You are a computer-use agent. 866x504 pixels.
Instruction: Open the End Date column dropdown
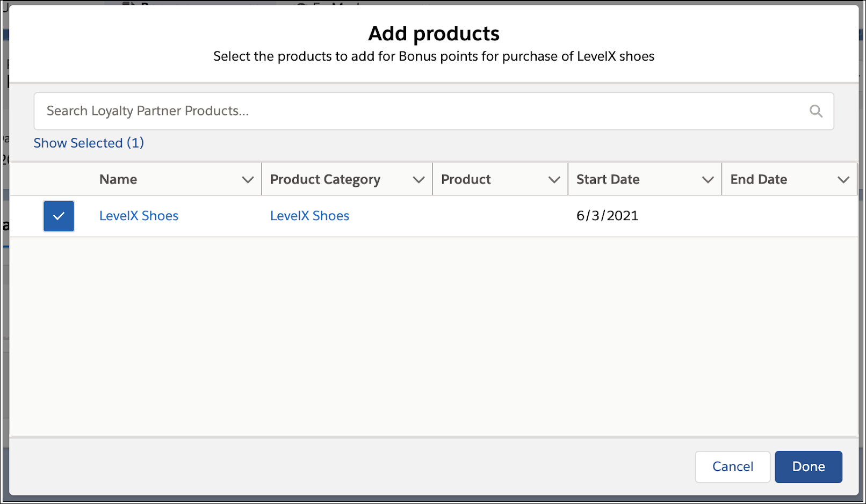[x=843, y=179]
